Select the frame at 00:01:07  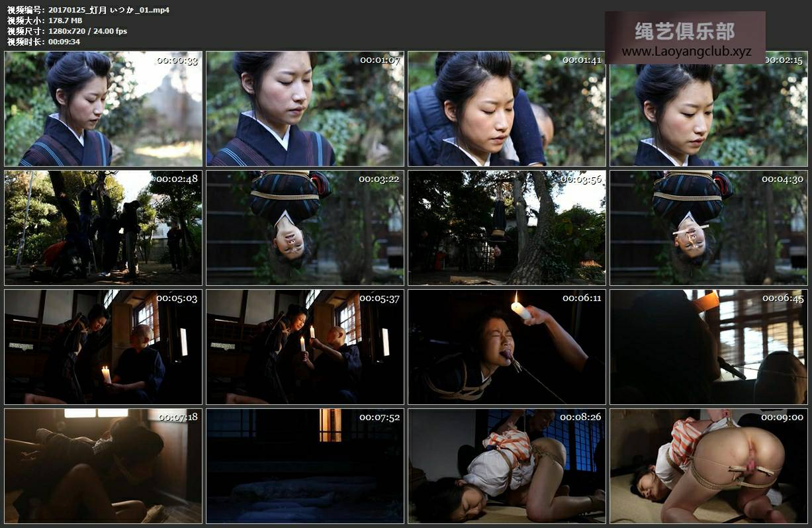(x=305, y=109)
